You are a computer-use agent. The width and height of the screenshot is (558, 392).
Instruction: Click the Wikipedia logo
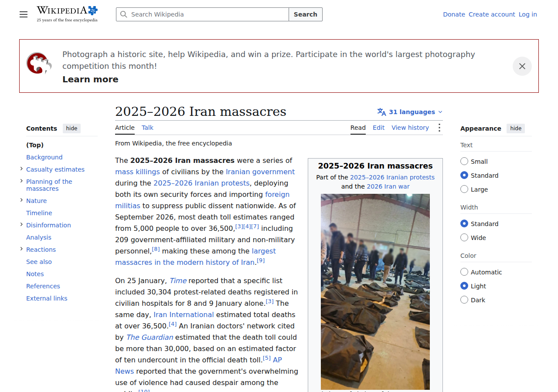(x=67, y=14)
